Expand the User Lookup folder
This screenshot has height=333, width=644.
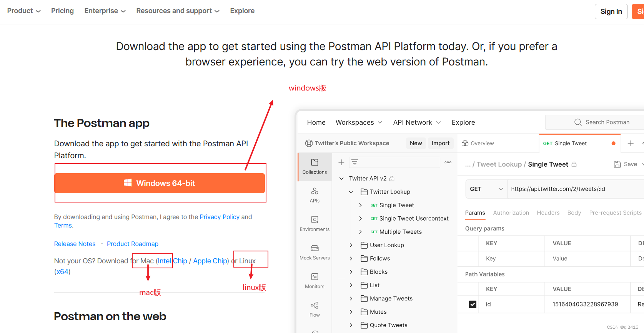[x=351, y=245]
